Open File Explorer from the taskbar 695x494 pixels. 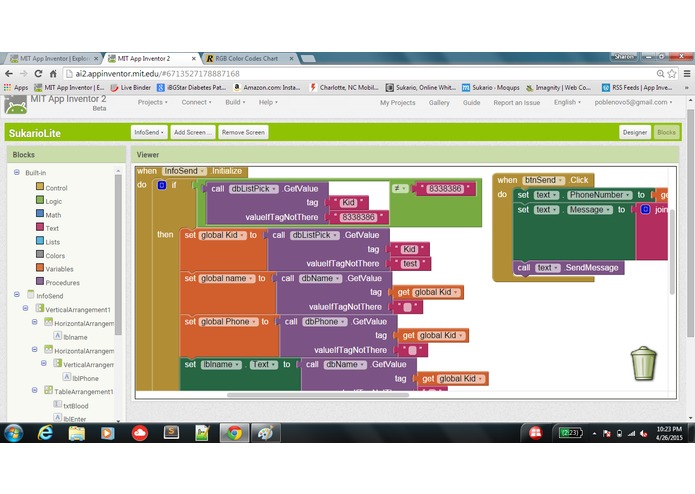[x=77, y=433]
